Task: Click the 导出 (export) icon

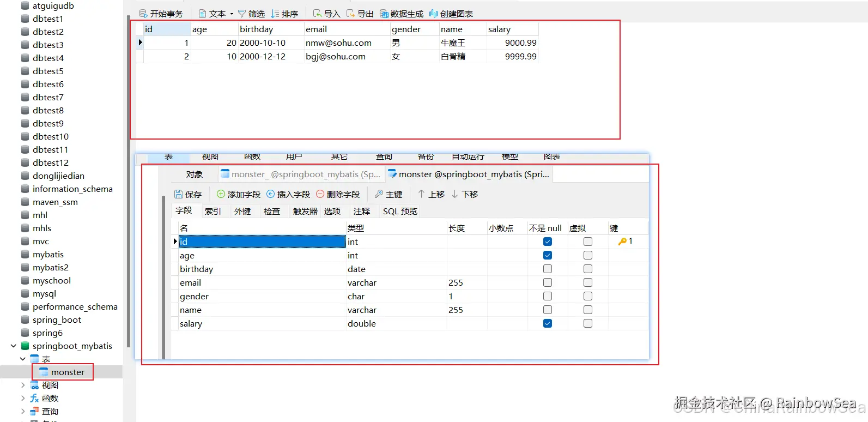Action: coord(350,14)
